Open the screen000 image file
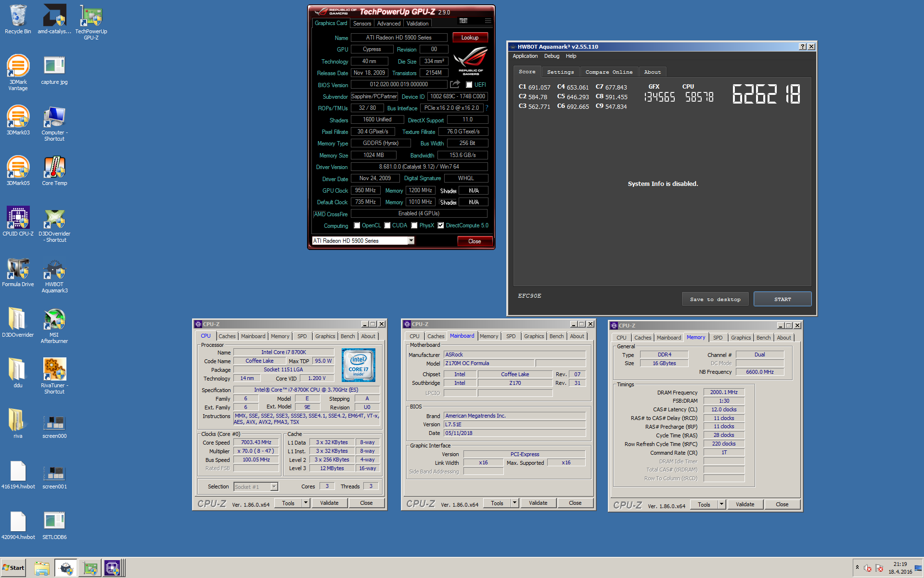The image size is (924, 578). [54, 426]
